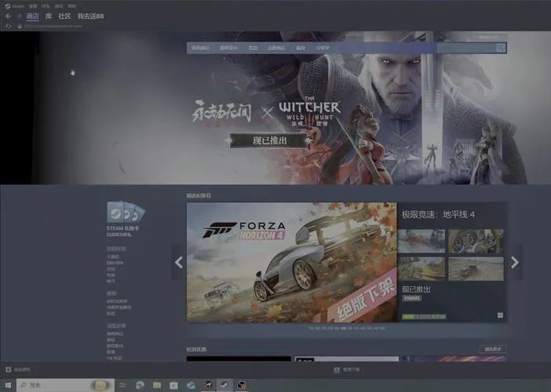Click the magnifier search icon

click(x=501, y=48)
